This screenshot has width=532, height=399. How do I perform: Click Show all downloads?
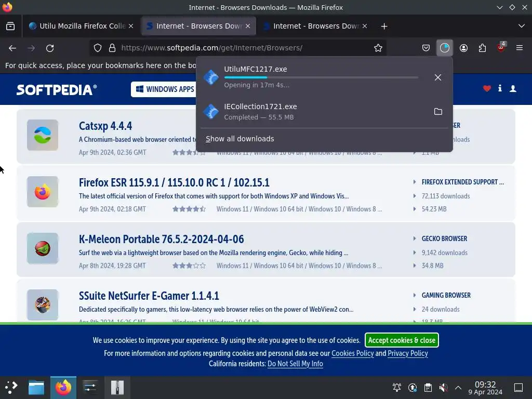(x=240, y=139)
